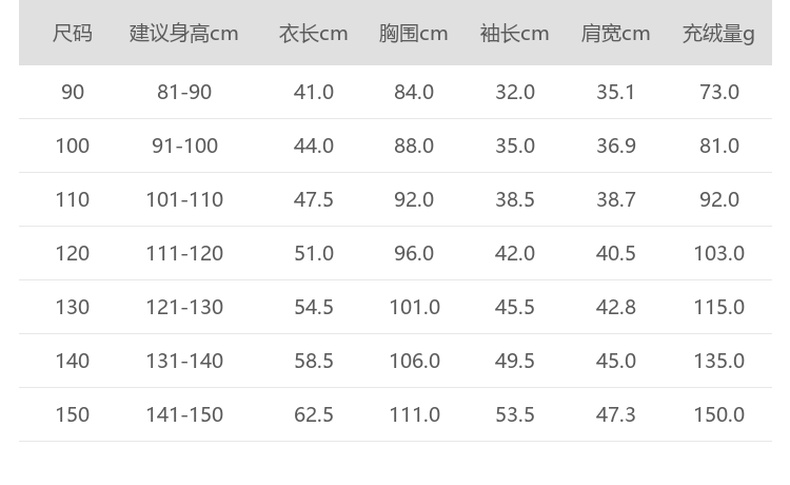Select size 90 in the first column

point(72,92)
